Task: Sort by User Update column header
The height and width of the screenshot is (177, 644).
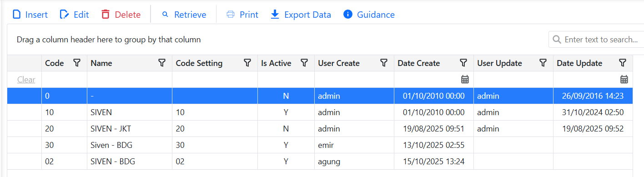Action: 499,63
